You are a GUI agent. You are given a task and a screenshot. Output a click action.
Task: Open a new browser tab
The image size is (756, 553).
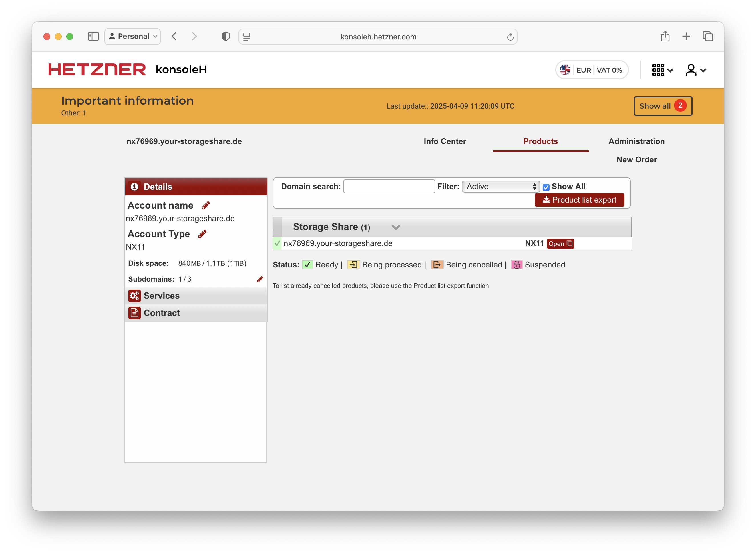[x=686, y=36]
